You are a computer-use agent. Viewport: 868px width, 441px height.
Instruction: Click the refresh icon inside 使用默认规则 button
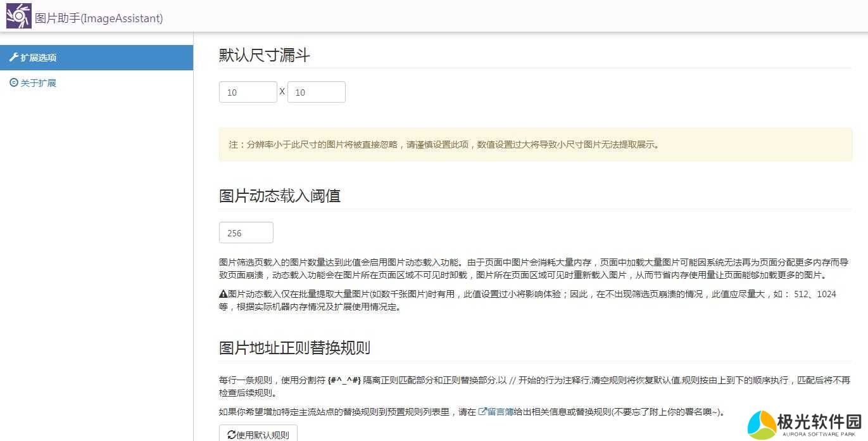point(233,434)
